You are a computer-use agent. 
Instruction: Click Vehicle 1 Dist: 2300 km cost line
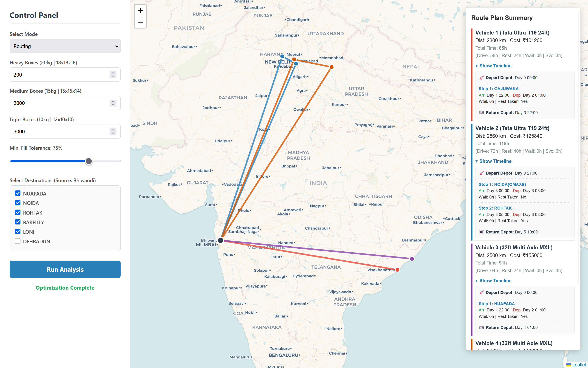point(509,40)
